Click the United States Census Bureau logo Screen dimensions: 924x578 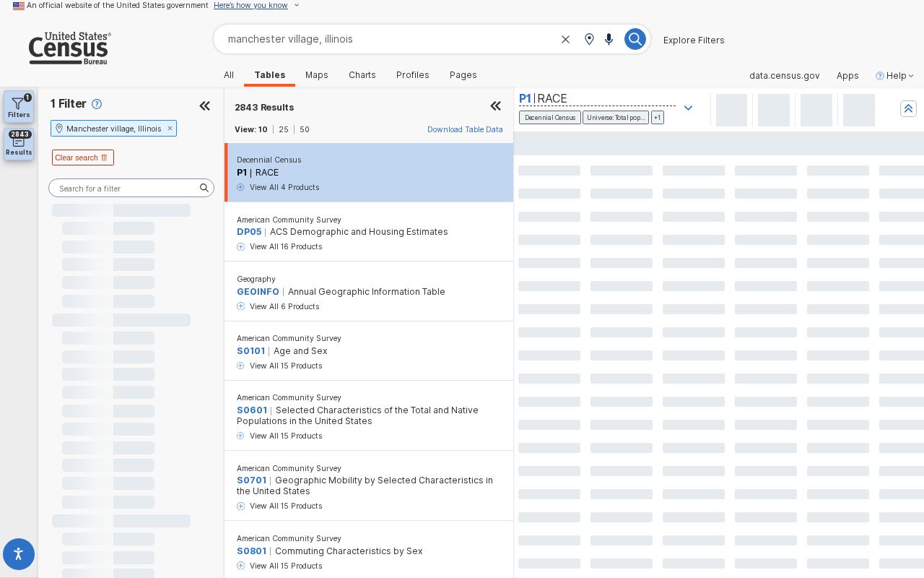pyautogui.click(x=69, y=48)
